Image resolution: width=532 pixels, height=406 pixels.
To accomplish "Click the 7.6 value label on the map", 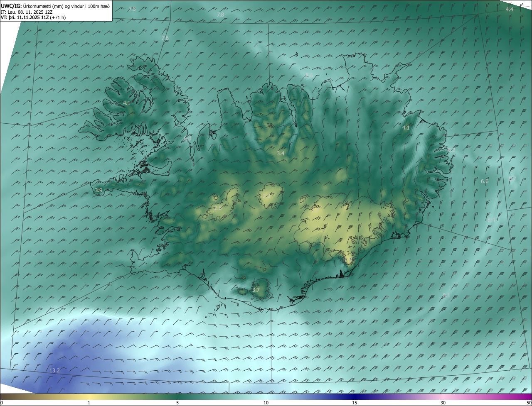I will (165, 38).
